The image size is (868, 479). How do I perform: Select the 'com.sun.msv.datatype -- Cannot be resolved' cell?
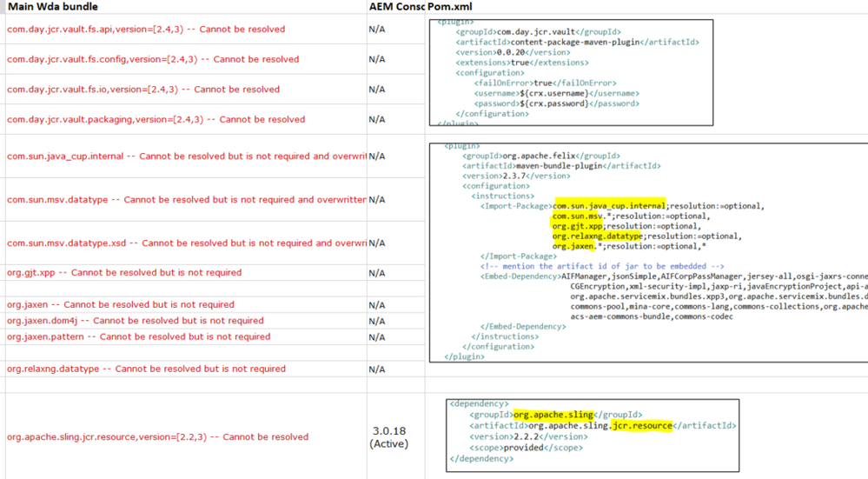(x=187, y=199)
